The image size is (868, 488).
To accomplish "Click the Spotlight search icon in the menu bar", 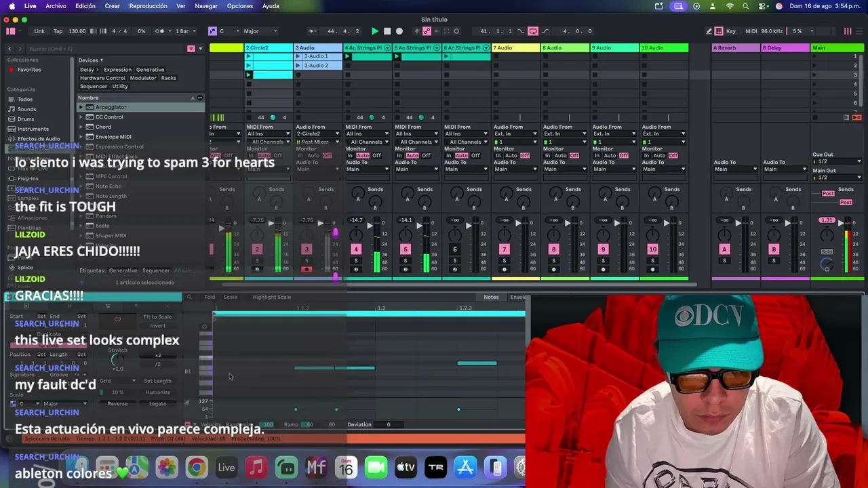I will tap(746, 6).
